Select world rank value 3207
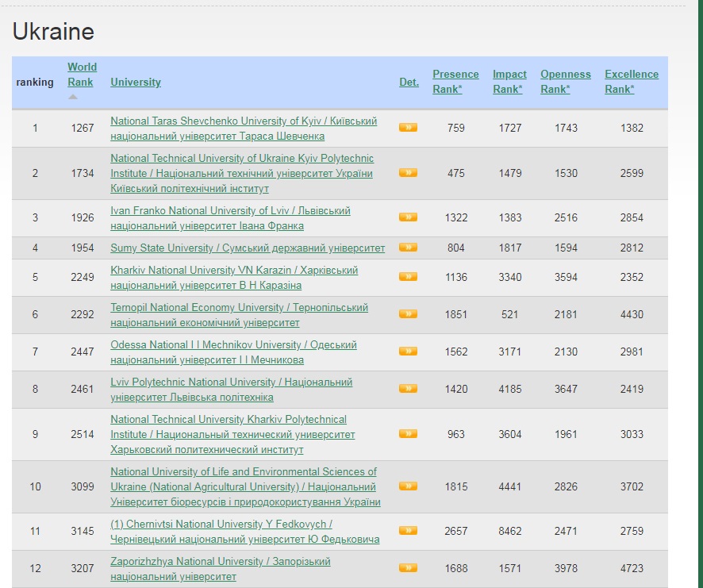The width and height of the screenshot is (703, 588). pyautogui.click(x=83, y=568)
